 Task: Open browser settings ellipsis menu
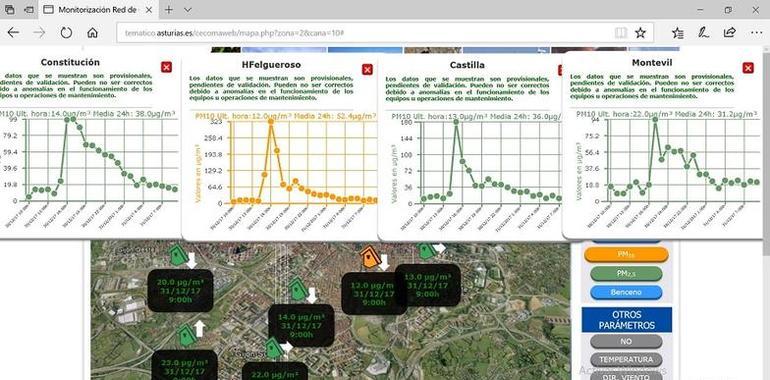[x=756, y=32]
